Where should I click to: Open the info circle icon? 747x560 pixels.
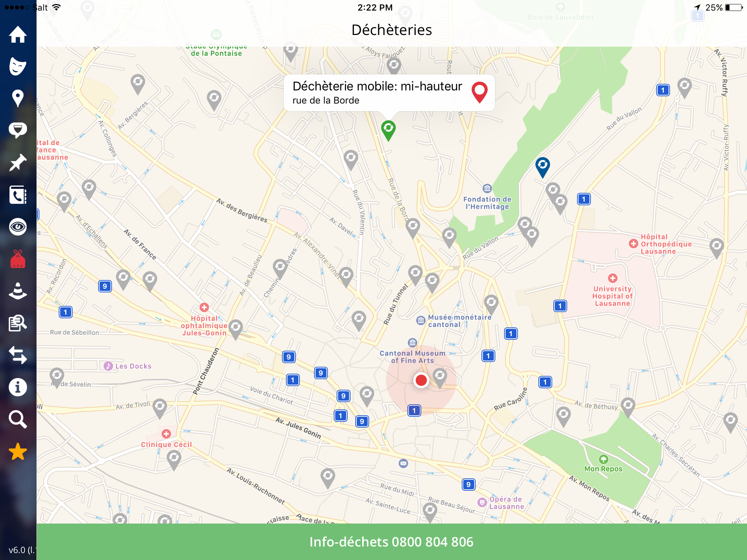pyautogui.click(x=18, y=387)
